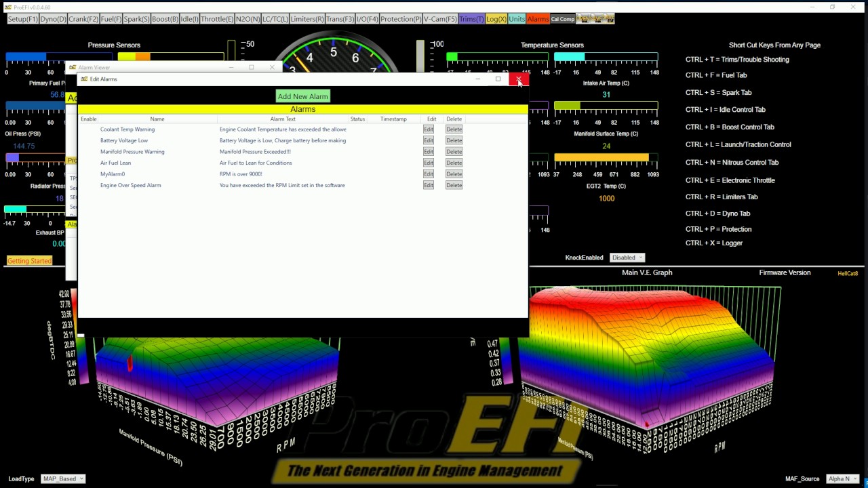The width and height of the screenshot is (868, 488).
Task: Switch to the I/O(F4) tab
Action: (368, 19)
